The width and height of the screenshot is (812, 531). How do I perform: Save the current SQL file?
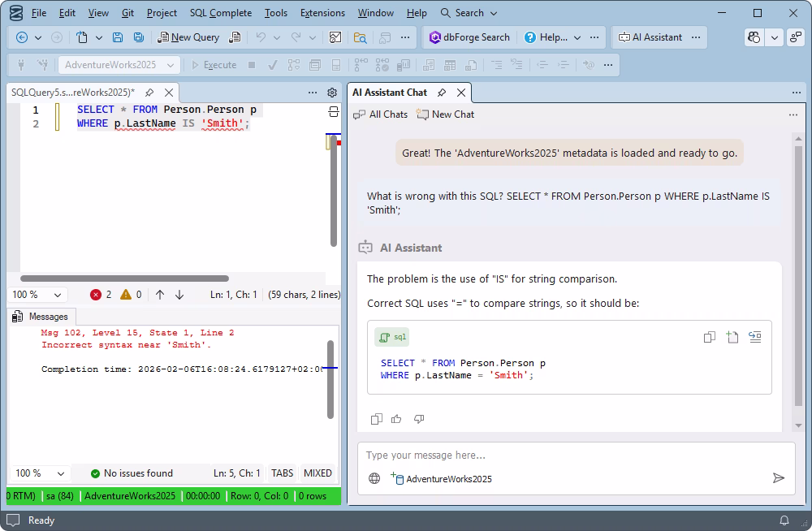click(x=116, y=37)
